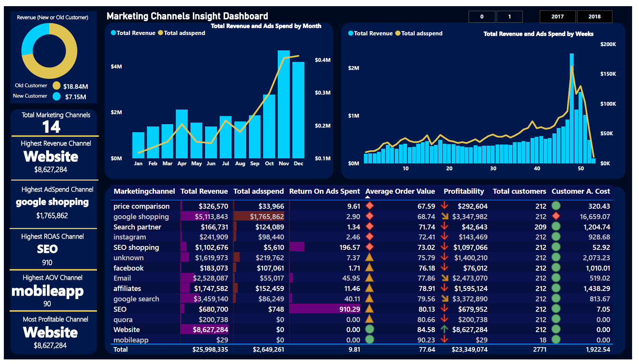Click the Marketingchannel column header

tap(144, 191)
